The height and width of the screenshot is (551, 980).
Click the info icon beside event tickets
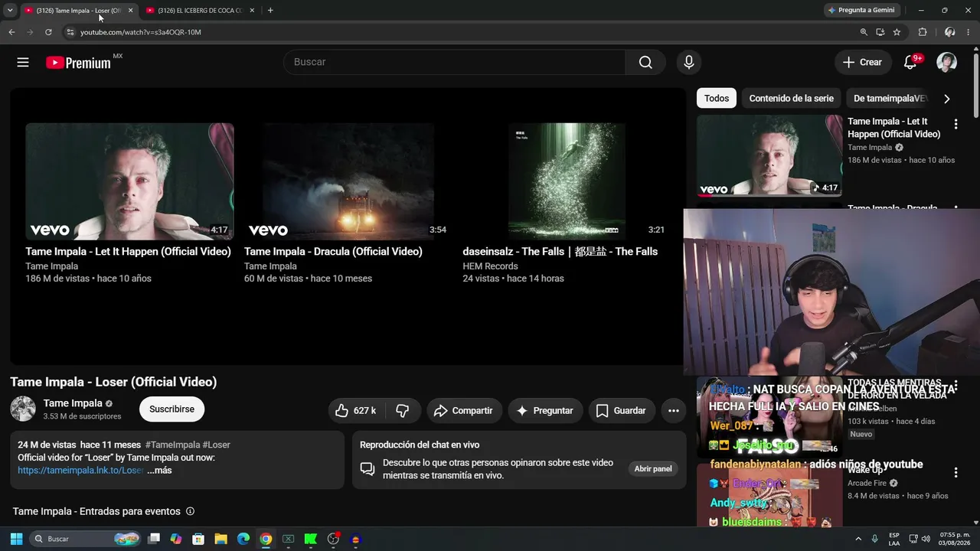[x=191, y=511]
